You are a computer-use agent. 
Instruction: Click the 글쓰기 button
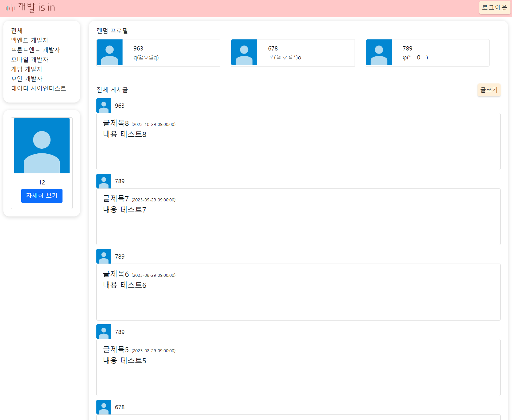(x=489, y=90)
